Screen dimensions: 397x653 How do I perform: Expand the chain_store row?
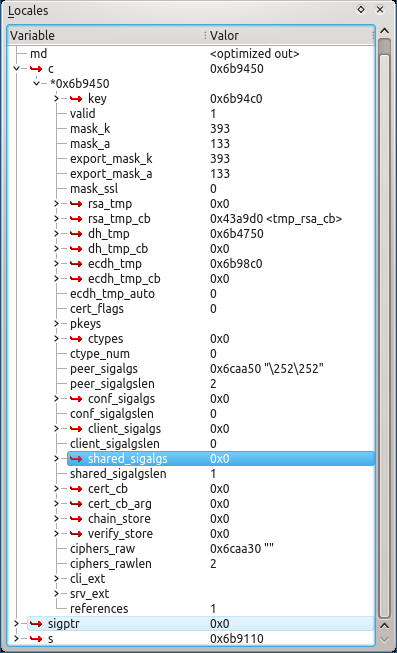click(x=56, y=518)
